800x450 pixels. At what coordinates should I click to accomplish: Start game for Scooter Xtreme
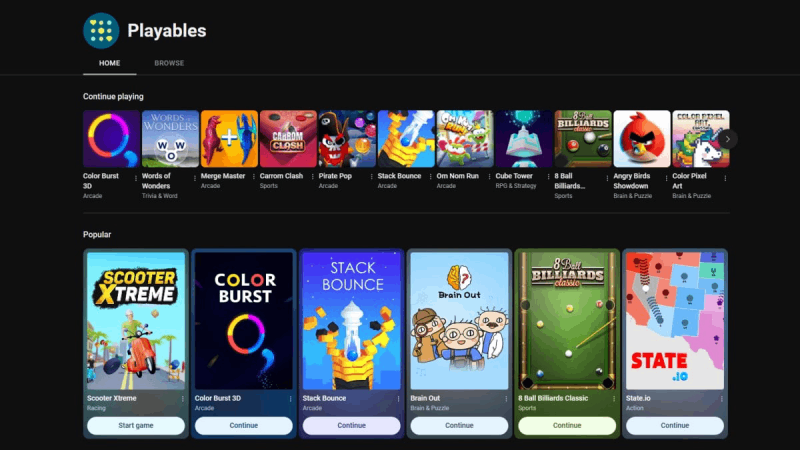point(136,426)
